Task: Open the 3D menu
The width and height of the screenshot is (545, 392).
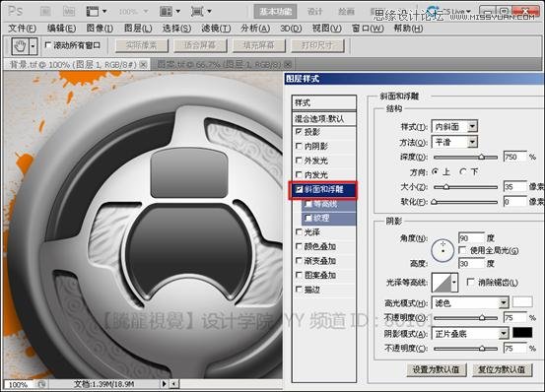Action: [291, 29]
